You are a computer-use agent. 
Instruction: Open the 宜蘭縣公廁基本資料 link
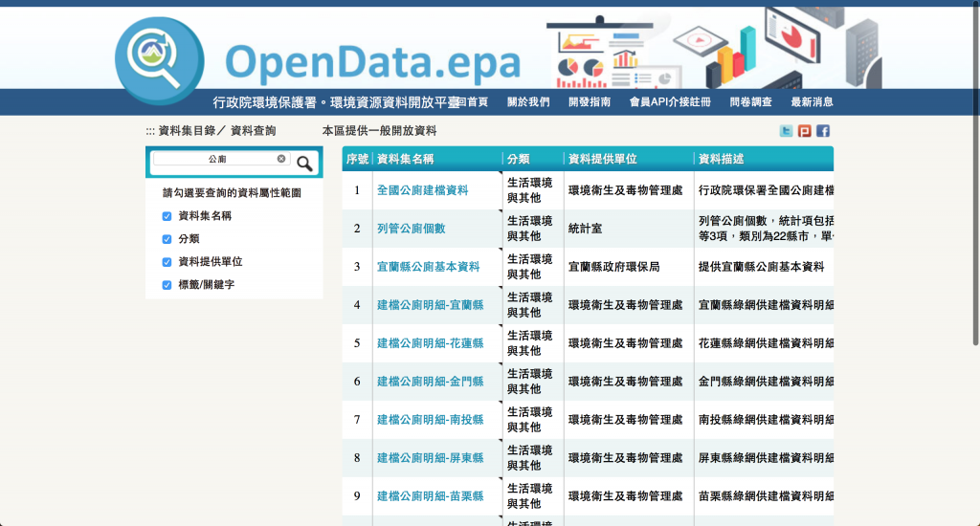(428, 267)
